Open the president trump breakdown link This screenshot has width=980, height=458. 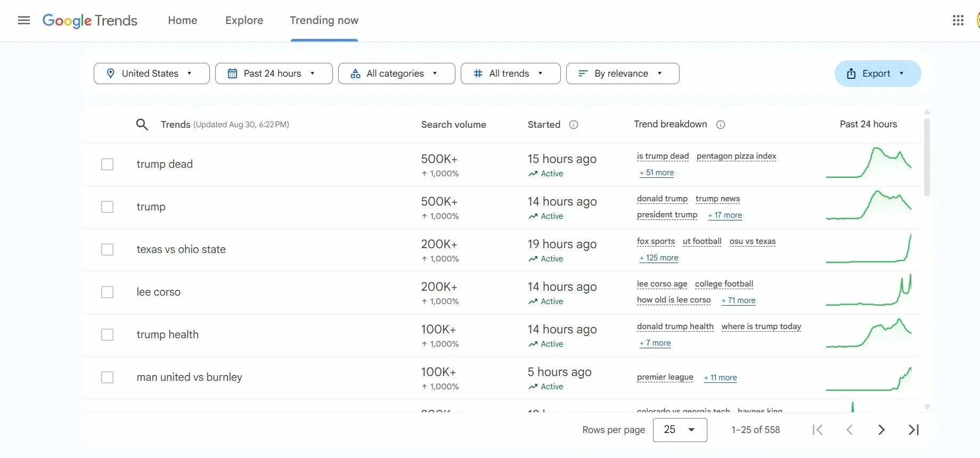point(667,215)
